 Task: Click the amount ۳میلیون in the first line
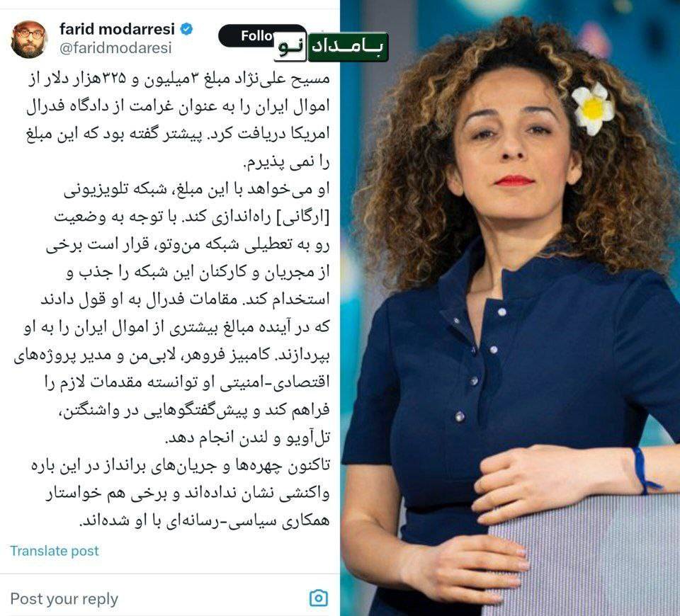coord(169,79)
